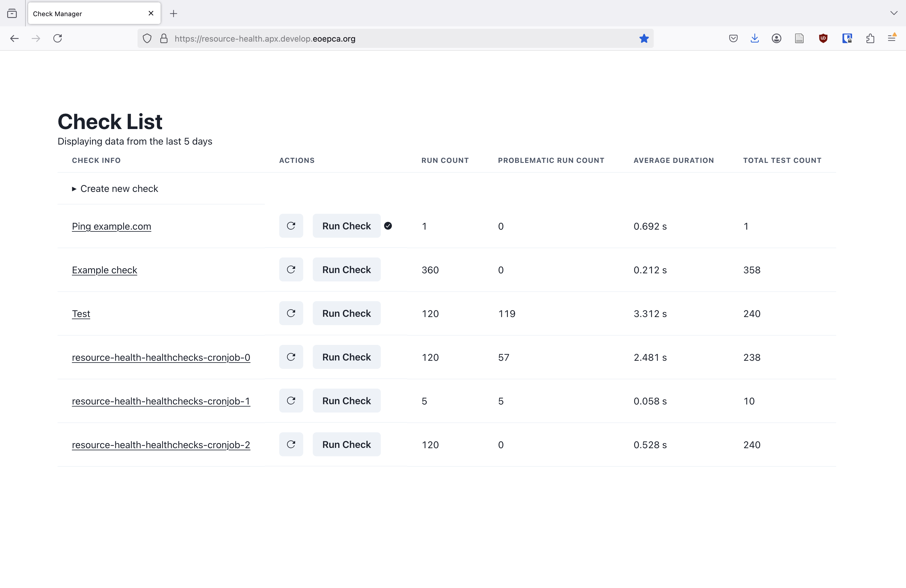Click the refresh icon for Example check
The width and height of the screenshot is (906, 588).
(291, 270)
